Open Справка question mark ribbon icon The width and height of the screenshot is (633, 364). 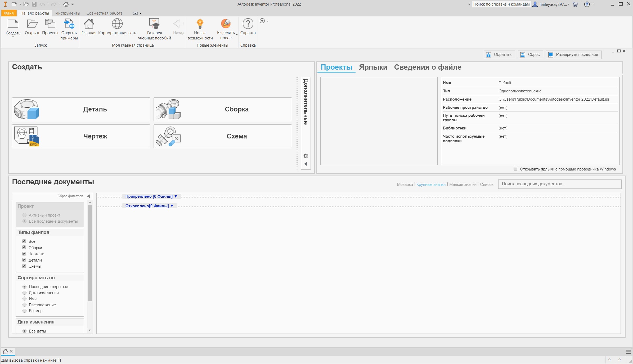248,24
